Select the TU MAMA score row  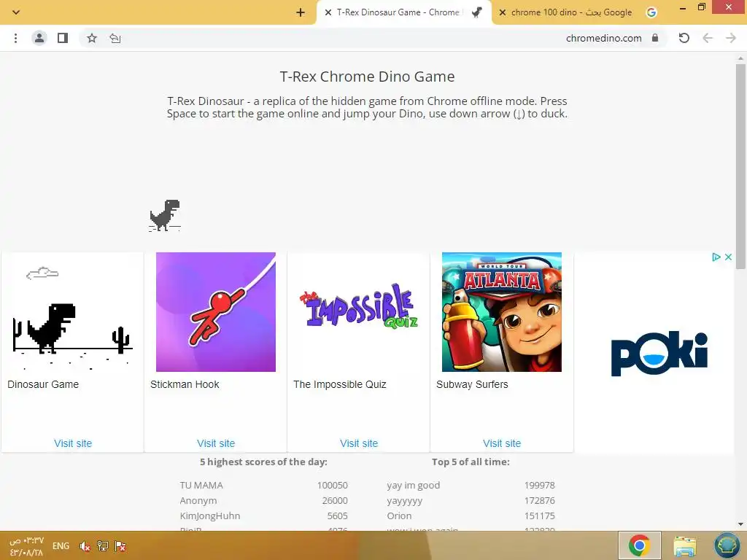point(263,485)
